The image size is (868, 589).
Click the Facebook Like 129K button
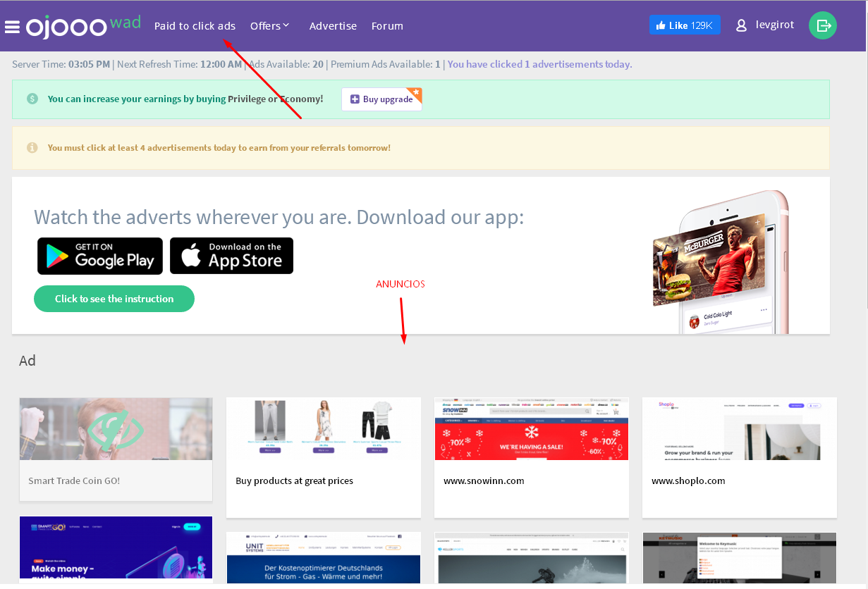685,25
